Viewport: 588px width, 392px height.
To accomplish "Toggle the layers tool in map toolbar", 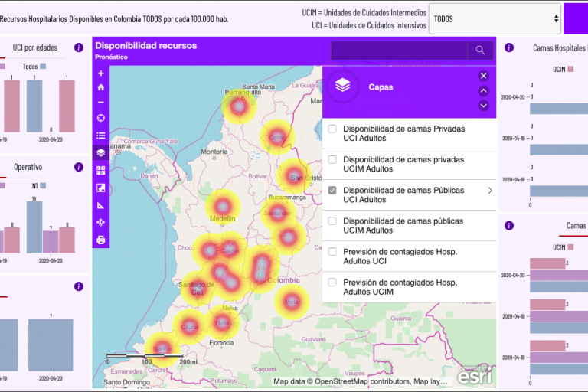I will tap(101, 152).
